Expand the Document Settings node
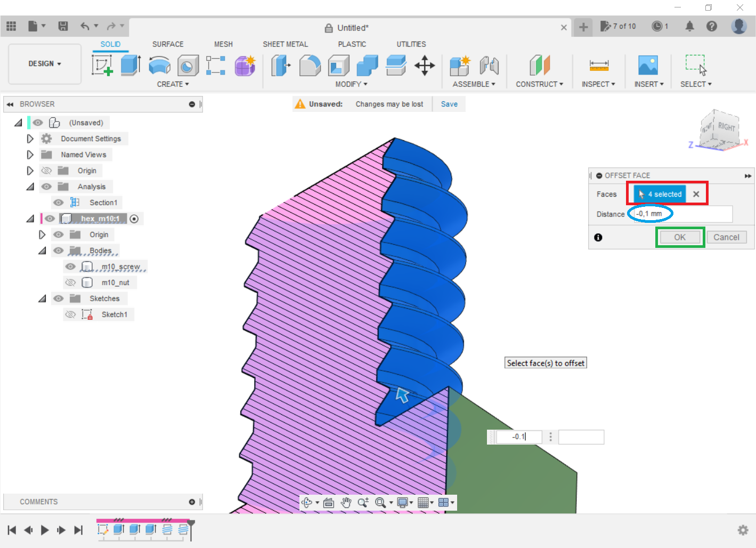756x548 pixels. click(30, 139)
